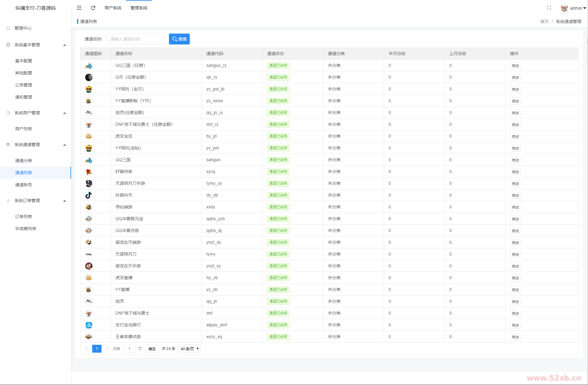Open 通道账号 in the sidebar
Viewport: 588px width, 385px height.
[24, 185]
